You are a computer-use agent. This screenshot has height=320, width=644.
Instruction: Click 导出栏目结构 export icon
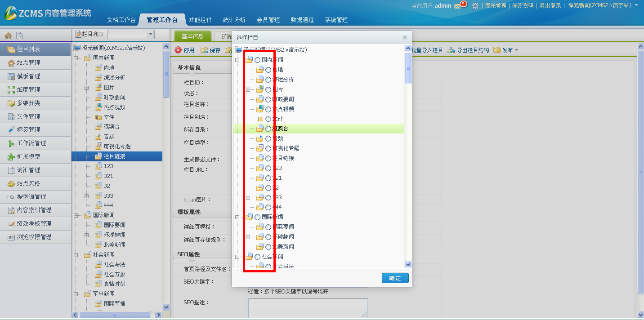coord(451,50)
